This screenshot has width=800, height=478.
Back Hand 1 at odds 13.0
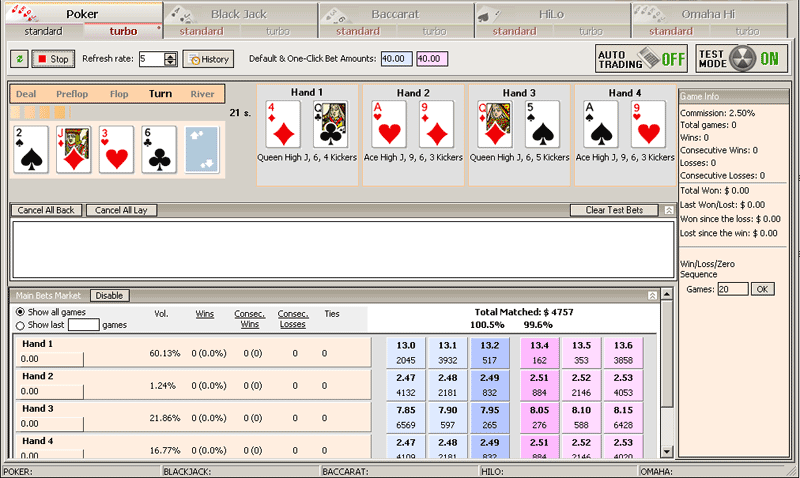(406, 353)
